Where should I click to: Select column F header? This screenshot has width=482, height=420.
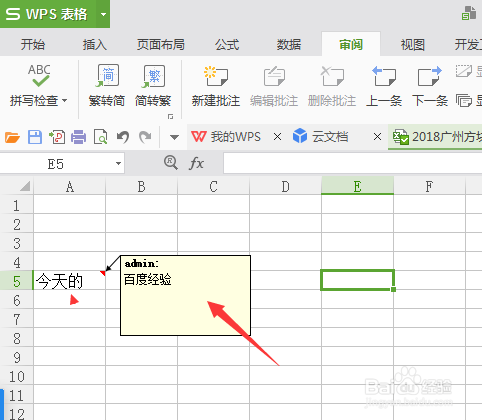click(429, 186)
